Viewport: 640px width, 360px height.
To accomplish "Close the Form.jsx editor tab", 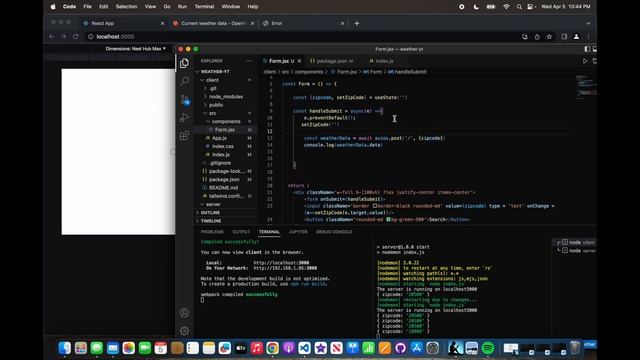I will (x=299, y=61).
